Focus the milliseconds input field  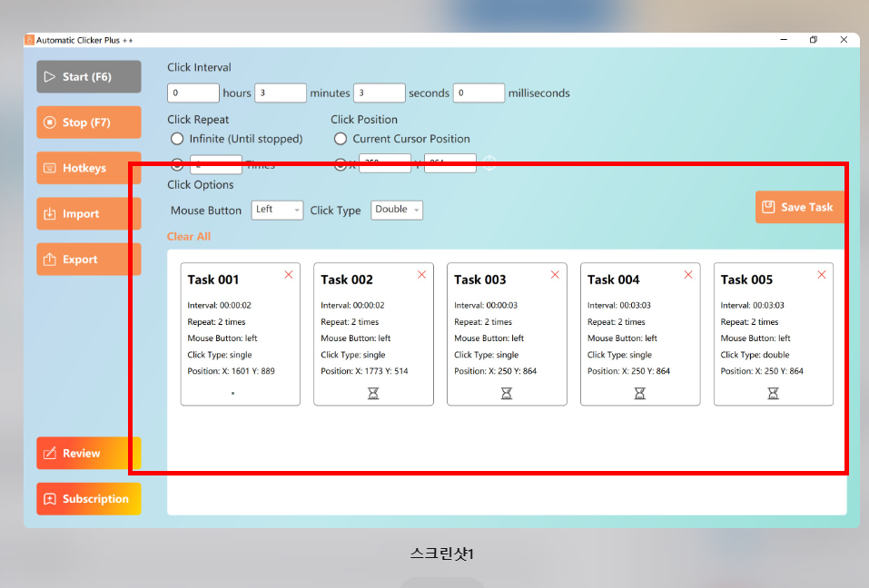(479, 93)
